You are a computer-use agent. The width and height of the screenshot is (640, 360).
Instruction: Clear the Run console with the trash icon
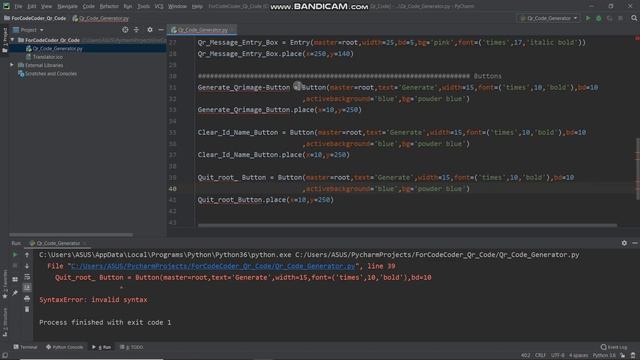tap(27, 309)
